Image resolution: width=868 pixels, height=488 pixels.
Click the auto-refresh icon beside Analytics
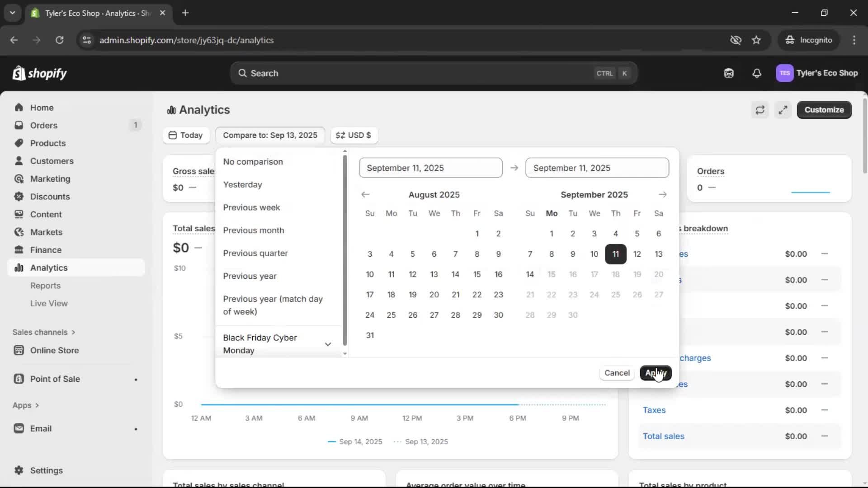tap(760, 110)
